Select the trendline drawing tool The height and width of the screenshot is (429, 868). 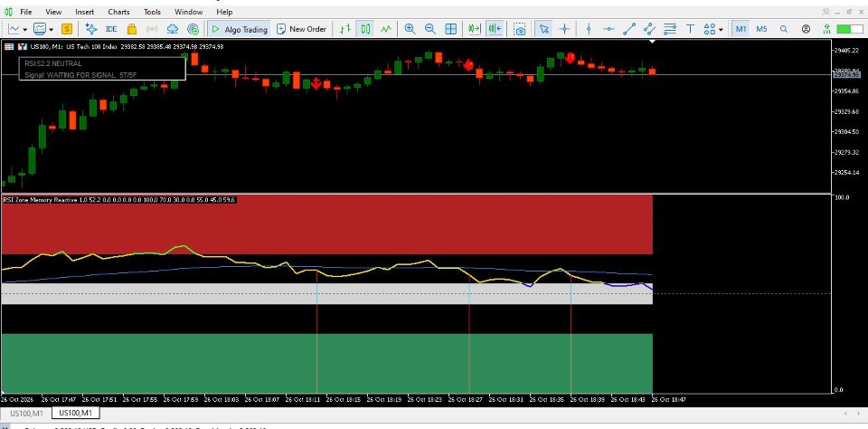point(629,29)
